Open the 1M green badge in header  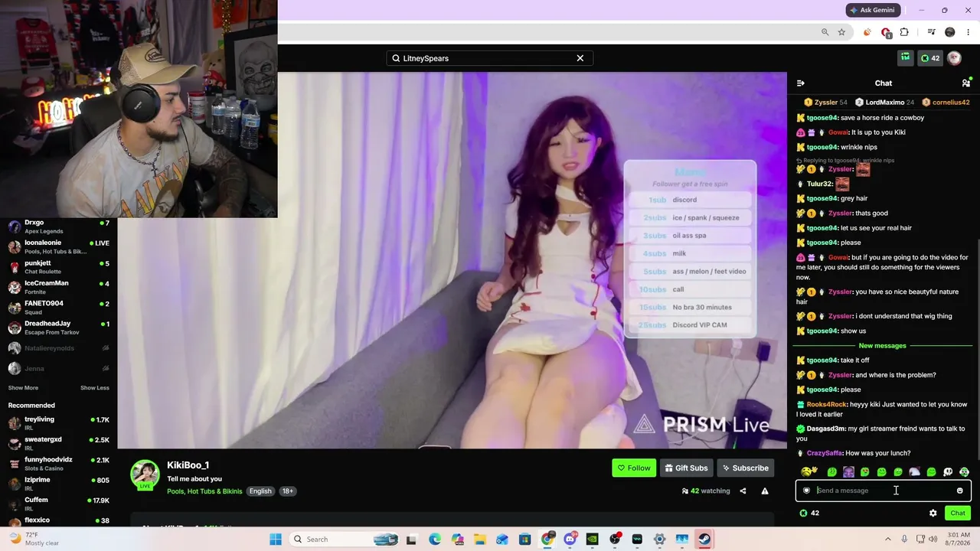click(906, 57)
